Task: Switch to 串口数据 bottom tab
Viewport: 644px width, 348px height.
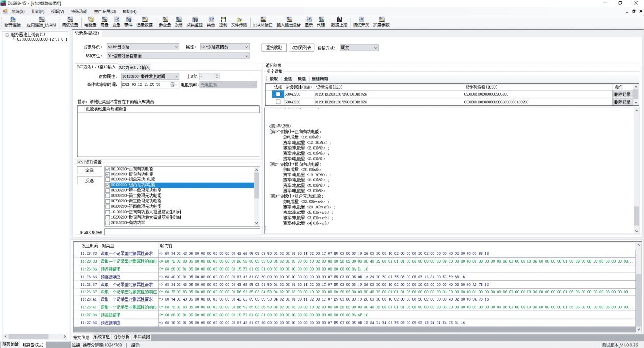Action: (141, 337)
